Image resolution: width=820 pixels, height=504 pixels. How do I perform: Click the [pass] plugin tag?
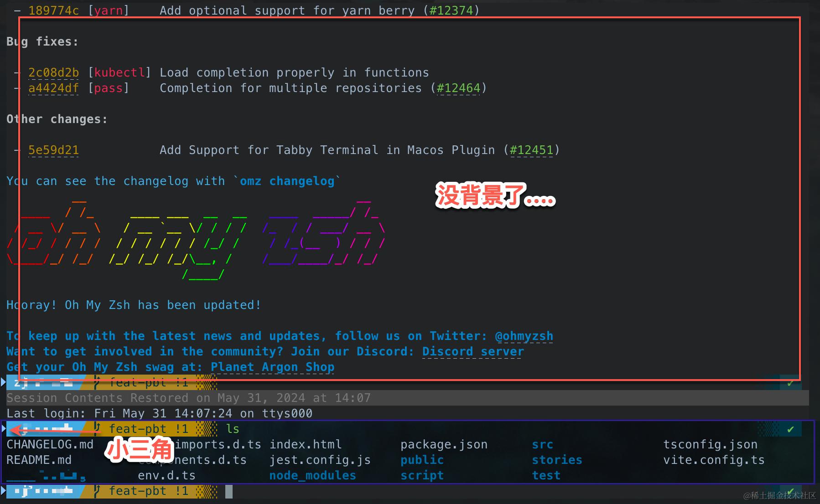tap(109, 88)
